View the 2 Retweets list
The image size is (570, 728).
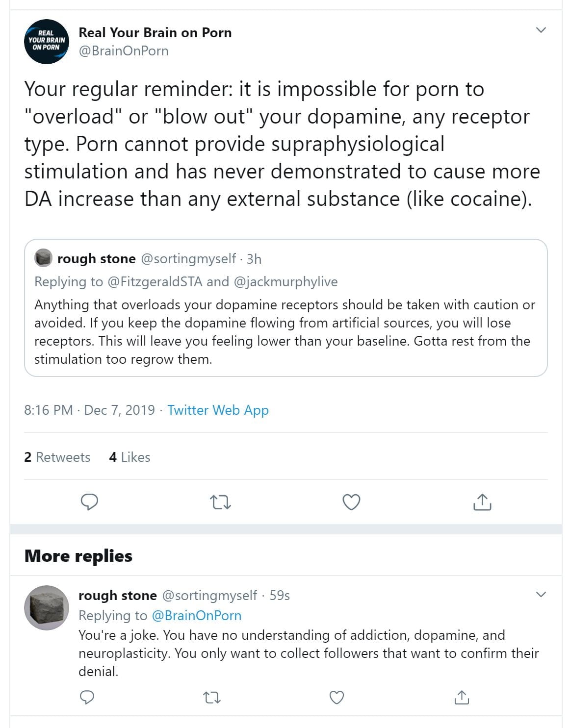click(x=57, y=457)
